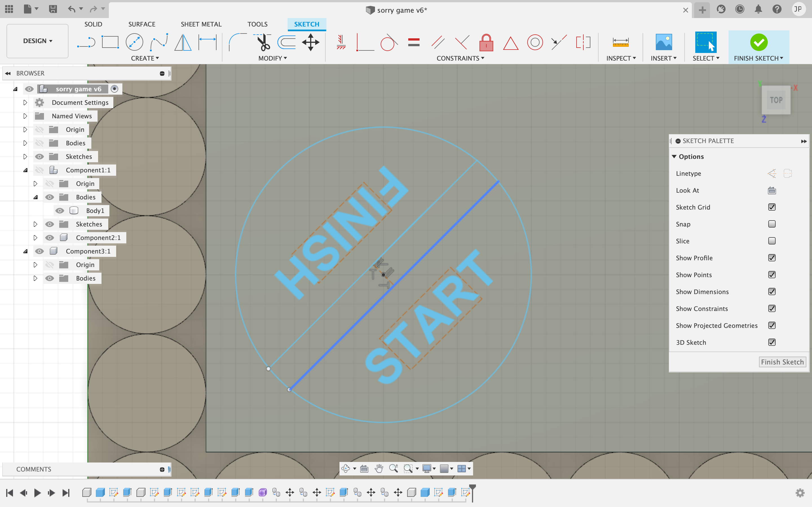Toggle Sketch Grid visibility on
The image size is (812, 507).
coord(772,207)
